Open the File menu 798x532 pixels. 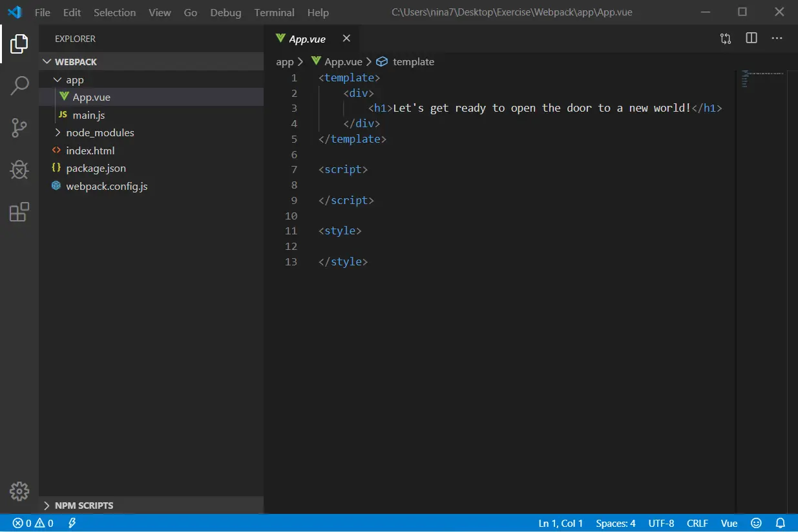(43, 12)
